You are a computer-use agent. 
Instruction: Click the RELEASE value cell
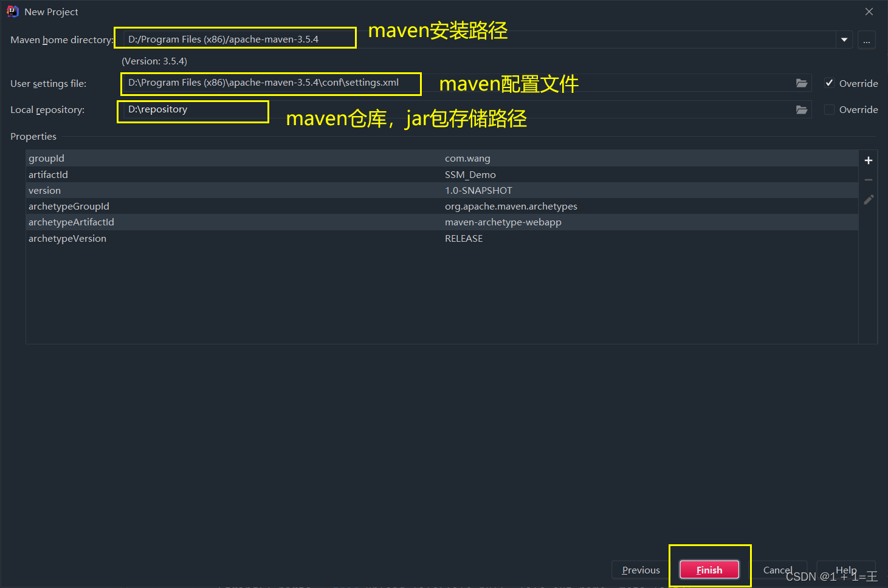coord(464,239)
